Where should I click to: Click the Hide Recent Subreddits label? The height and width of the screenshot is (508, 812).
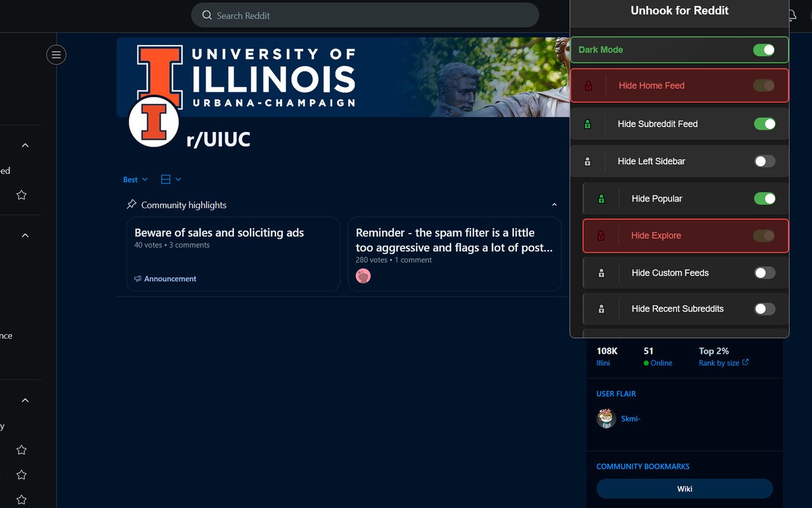tap(678, 309)
